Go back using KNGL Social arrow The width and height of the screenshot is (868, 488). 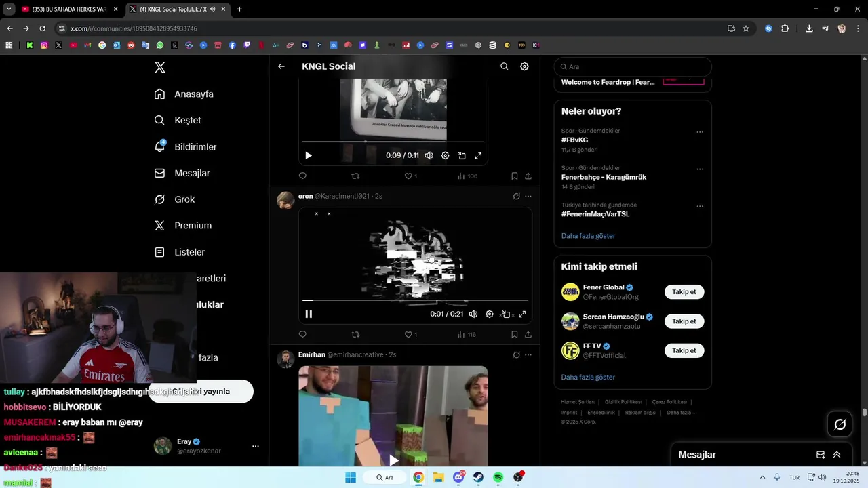point(281,66)
